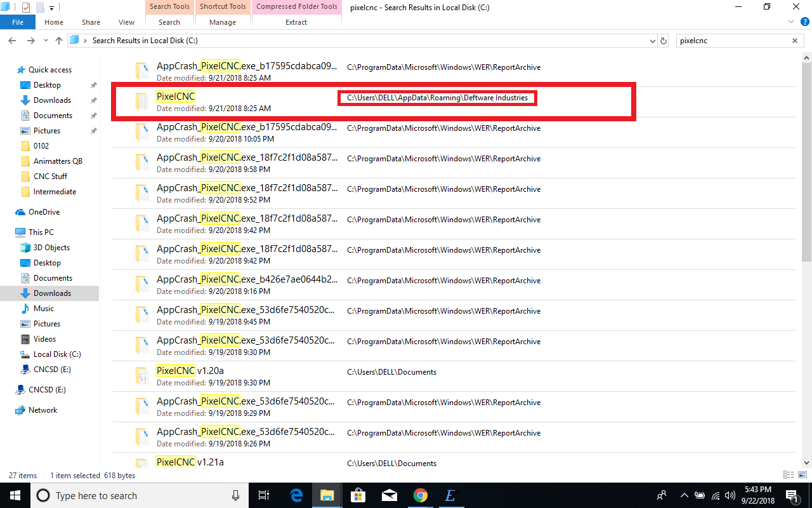Select the Search tab under Search Tools
The height and width of the screenshot is (508, 812).
tap(169, 22)
